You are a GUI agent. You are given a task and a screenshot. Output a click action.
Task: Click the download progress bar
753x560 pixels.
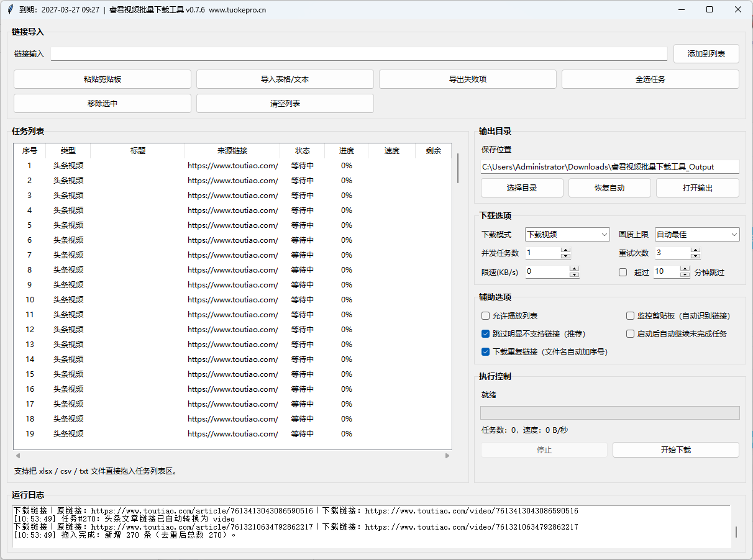pos(610,413)
